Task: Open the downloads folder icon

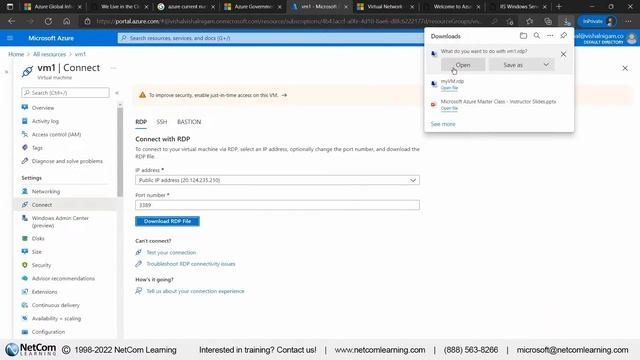Action: click(523, 36)
